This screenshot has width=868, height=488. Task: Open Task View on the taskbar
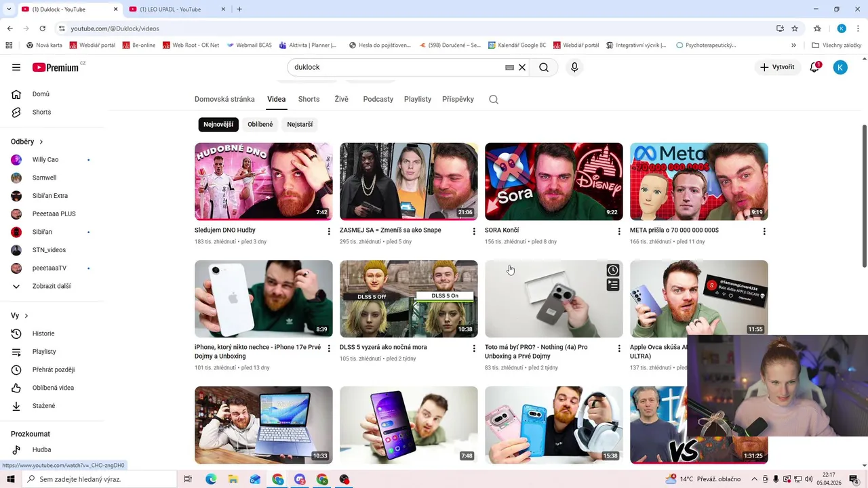(189, 479)
